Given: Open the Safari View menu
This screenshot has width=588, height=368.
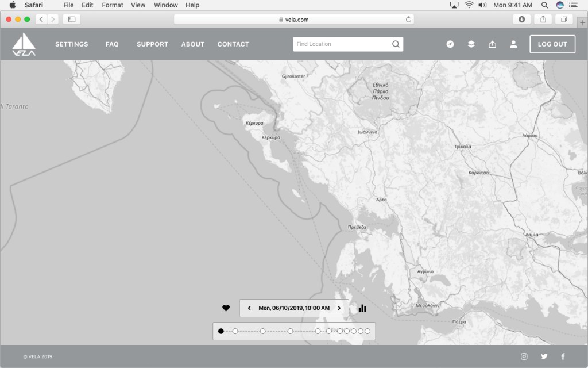Looking at the screenshot, I should [138, 5].
